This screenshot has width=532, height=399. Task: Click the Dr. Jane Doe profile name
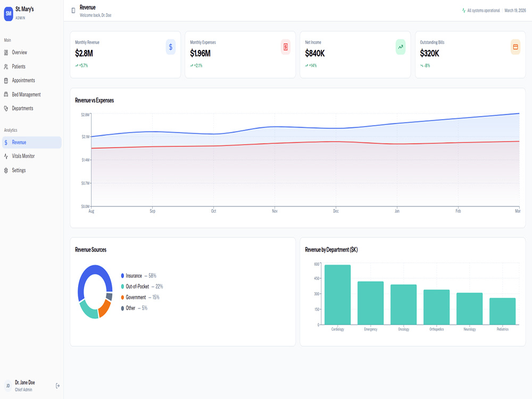coord(25,383)
